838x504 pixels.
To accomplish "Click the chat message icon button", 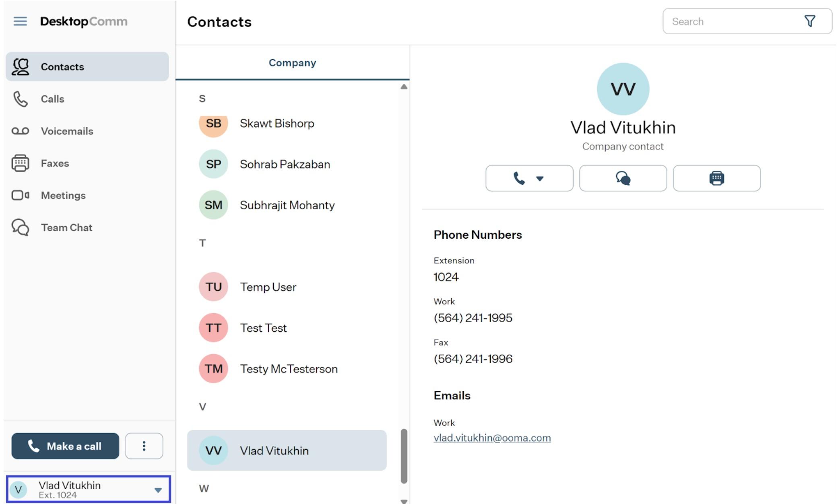I will point(623,178).
